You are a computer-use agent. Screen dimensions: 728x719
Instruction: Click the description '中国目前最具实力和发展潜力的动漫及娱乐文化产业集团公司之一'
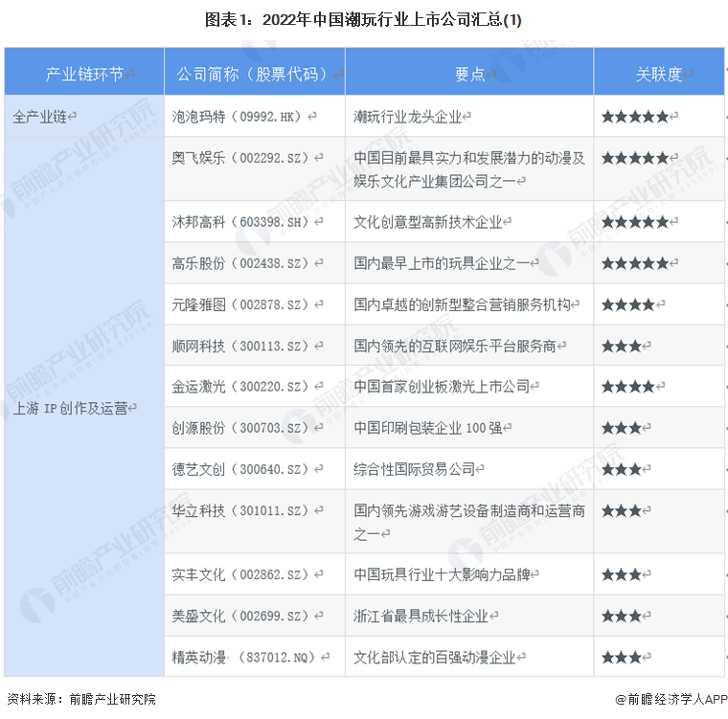469,169
